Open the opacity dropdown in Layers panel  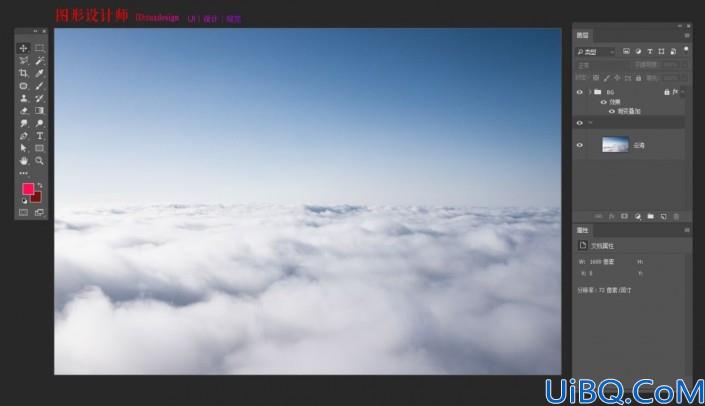[x=684, y=65]
